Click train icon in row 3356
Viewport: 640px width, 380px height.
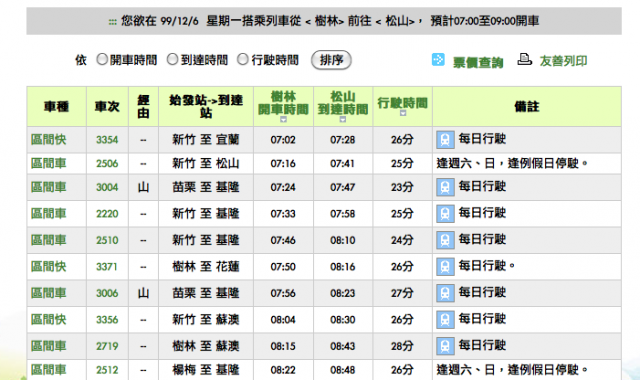click(x=445, y=320)
